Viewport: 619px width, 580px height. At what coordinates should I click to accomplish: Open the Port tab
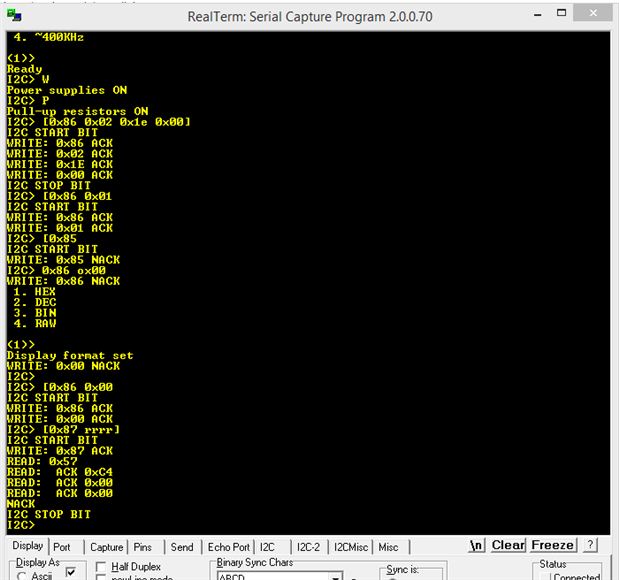tap(62, 547)
